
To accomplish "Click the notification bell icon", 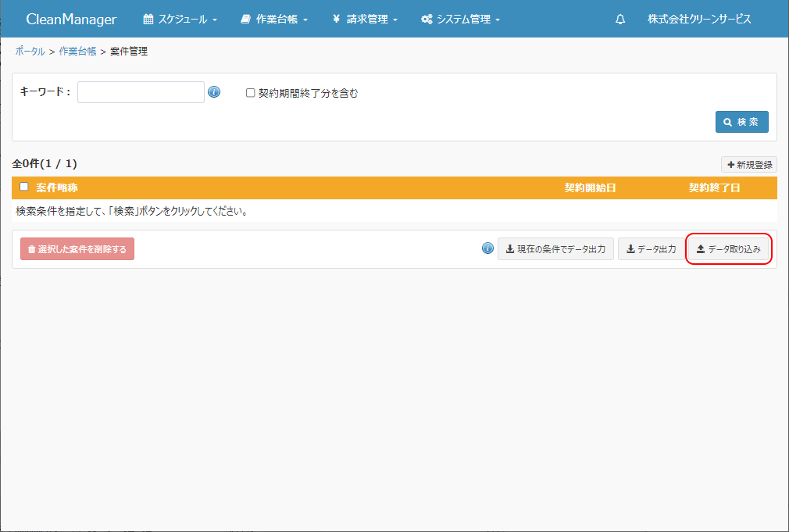I will coord(620,20).
